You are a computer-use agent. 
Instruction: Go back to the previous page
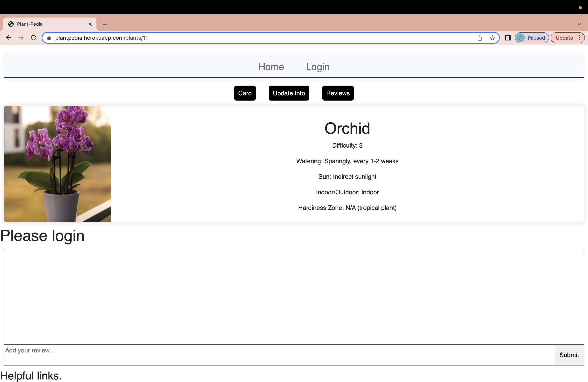point(9,38)
